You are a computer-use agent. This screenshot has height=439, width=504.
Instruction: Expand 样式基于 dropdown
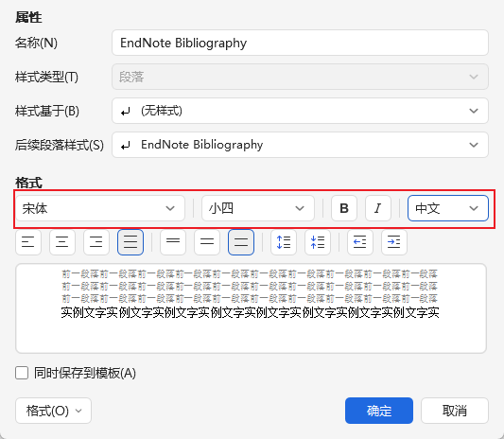[300, 111]
